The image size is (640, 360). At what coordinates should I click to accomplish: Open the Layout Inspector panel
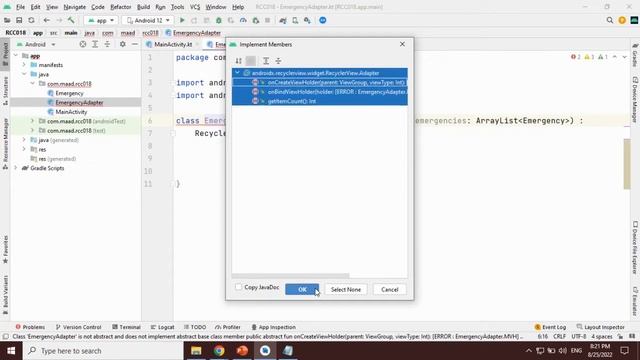pyautogui.click(x=600, y=327)
